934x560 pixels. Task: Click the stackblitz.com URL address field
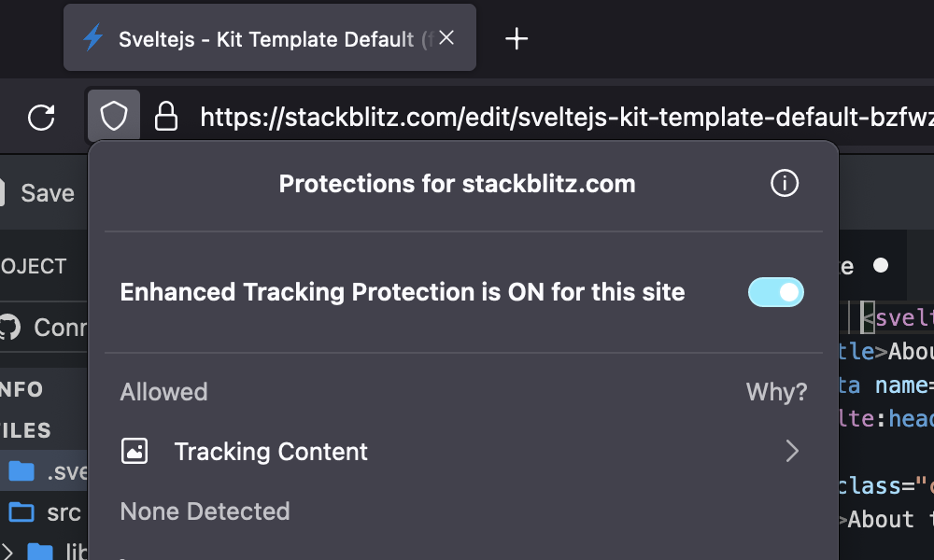click(x=566, y=117)
